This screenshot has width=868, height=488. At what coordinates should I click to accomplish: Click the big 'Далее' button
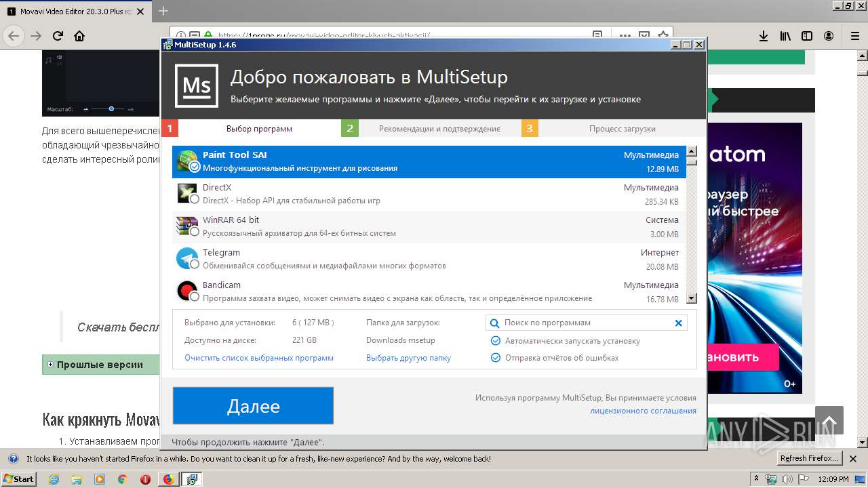pyautogui.click(x=253, y=406)
